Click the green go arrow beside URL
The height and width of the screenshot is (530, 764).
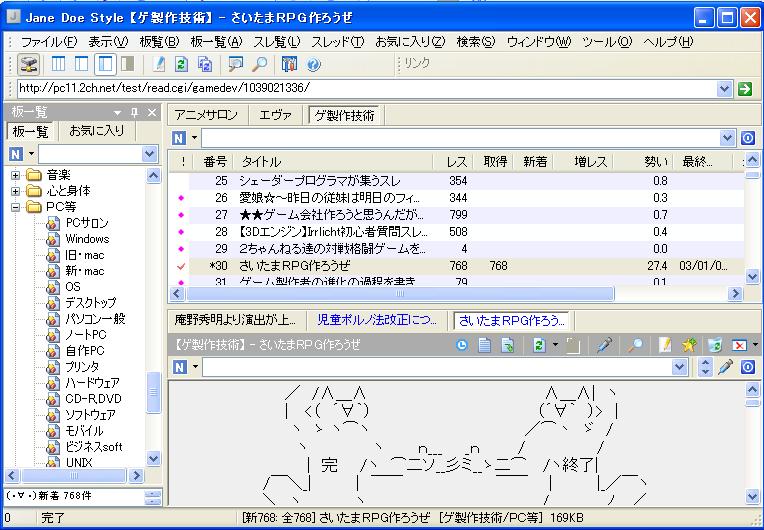tap(745, 89)
